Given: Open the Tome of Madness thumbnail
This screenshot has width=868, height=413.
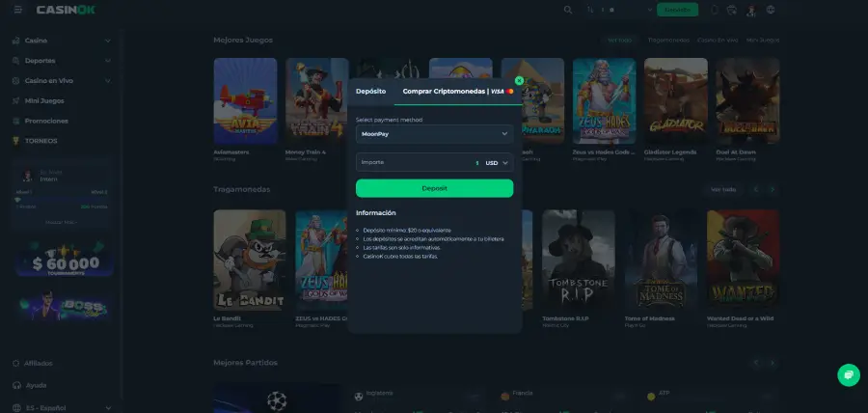Looking at the screenshot, I should pyautogui.click(x=661, y=260).
